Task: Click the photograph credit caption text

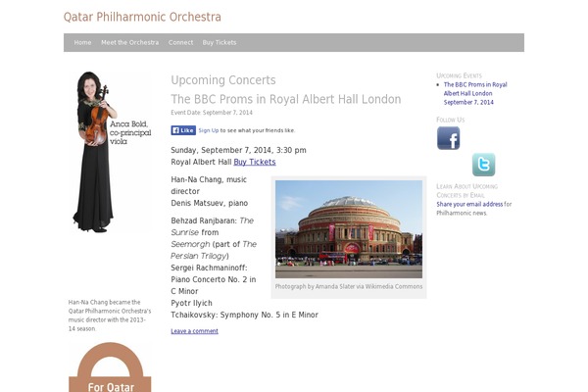Action: point(349,286)
